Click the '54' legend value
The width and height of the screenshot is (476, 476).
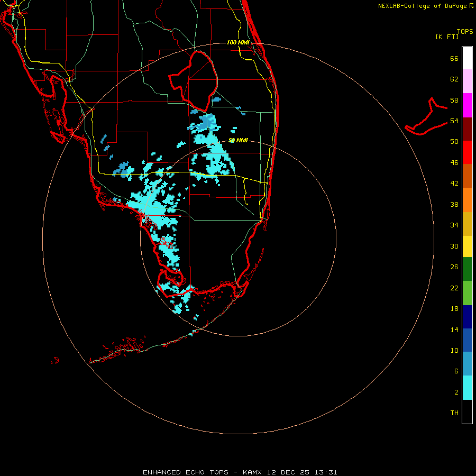pos(454,121)
